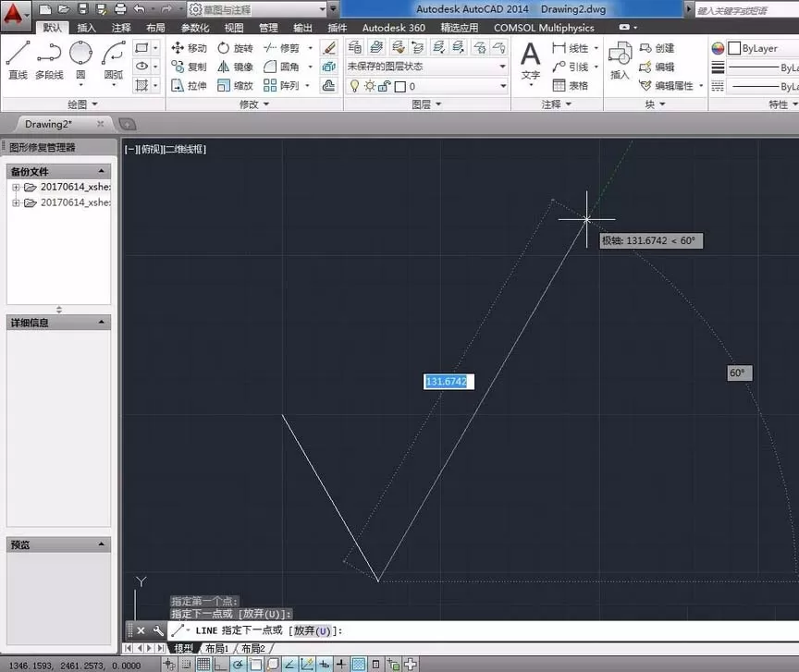Toggle the layer 0 freeze sun icon

(x=370, y=86)
